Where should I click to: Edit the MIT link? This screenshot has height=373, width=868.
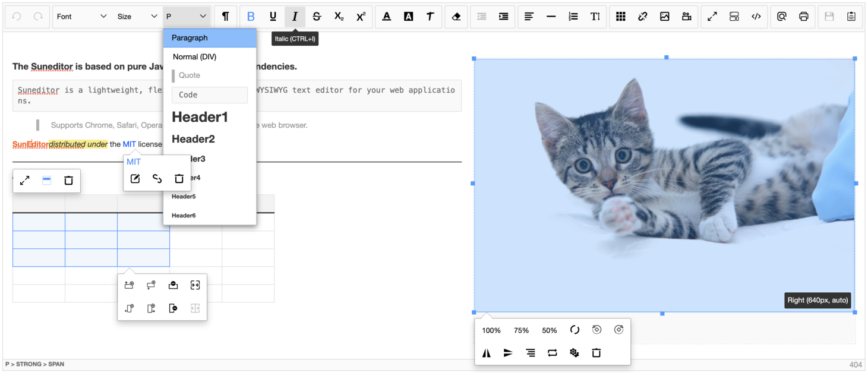pos(135,179)
